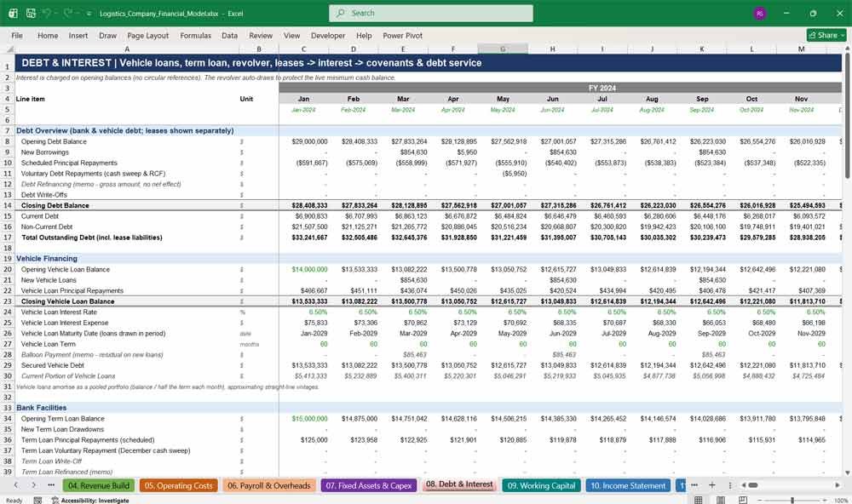Click the horizontal scrollbar thumb
This screenshot has width=852, height=504.
[x=753, y=485]
